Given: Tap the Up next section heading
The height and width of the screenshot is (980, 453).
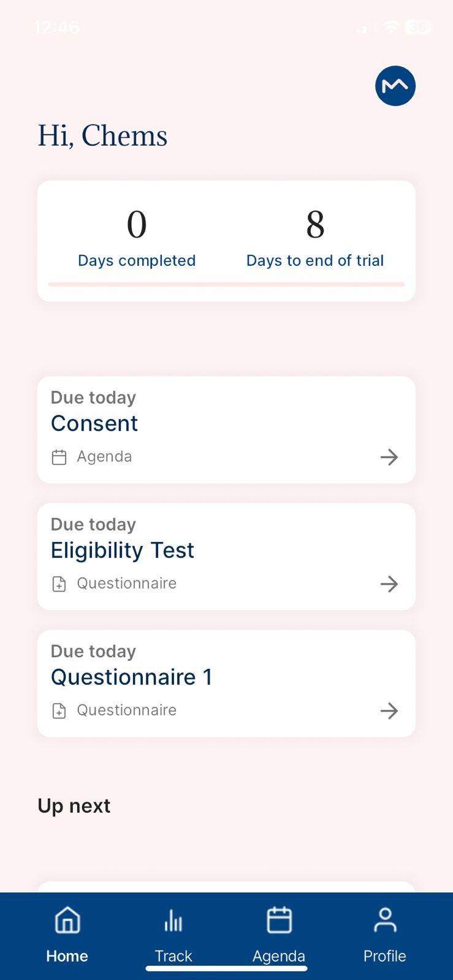Looking at the screenshot, I should pyautogui.click(x=74, y=805).
